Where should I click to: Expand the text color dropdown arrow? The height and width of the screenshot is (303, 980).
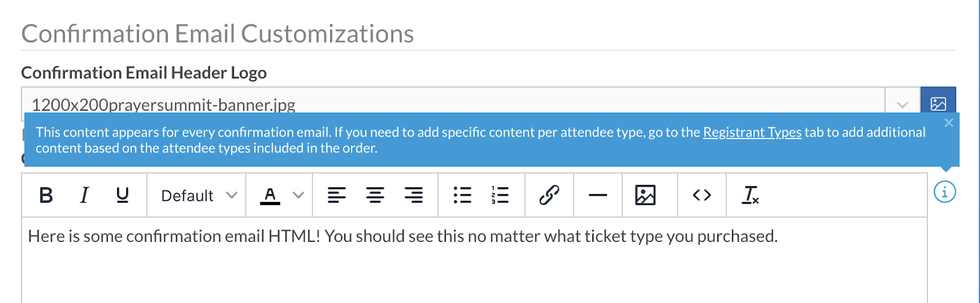point(298,195)
